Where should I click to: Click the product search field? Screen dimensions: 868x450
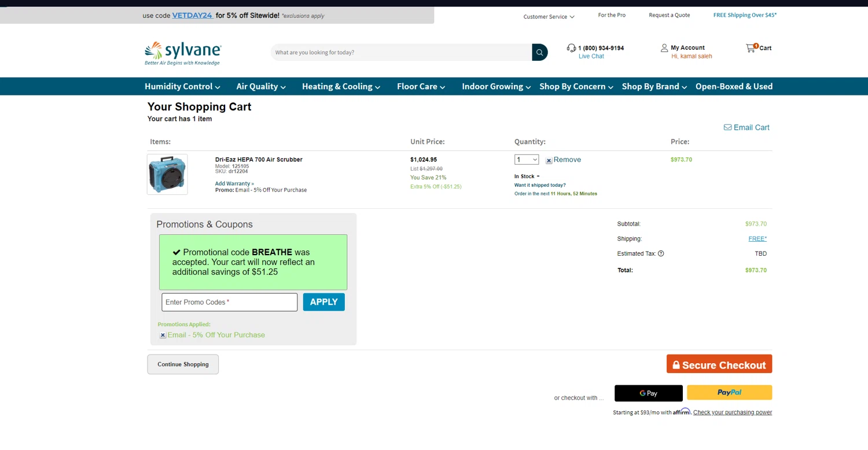[402, 52]
